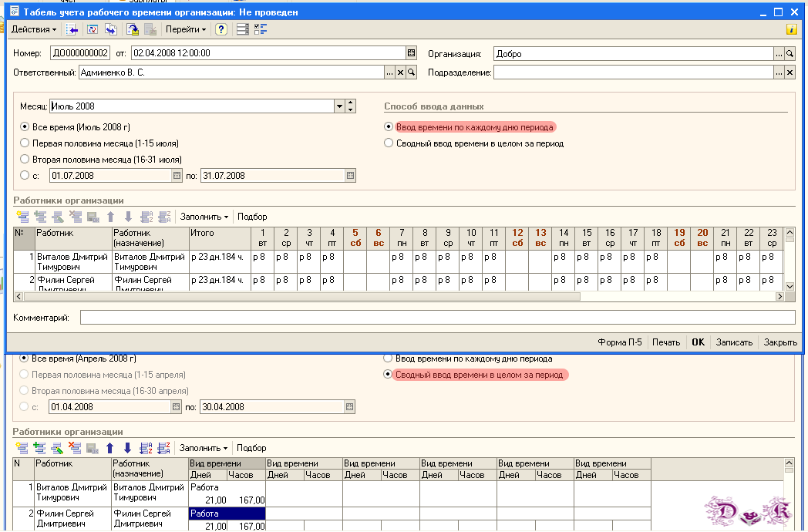
Task: Click the Печать button
Action: coord(666,342)
